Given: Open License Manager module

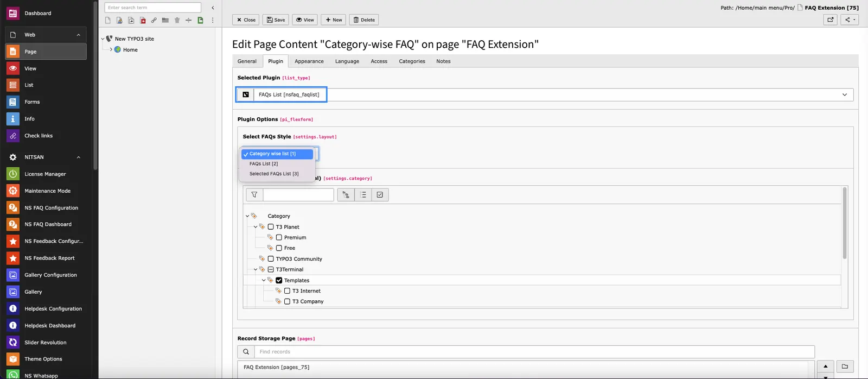Looking at the screenshot, I should (x=46, y=174).
